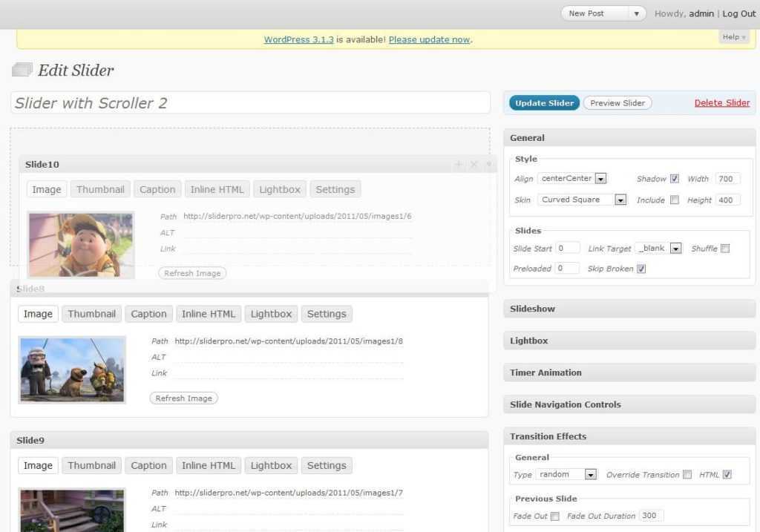Open the transition Type dropdown showing random

[x=591, y=475]
